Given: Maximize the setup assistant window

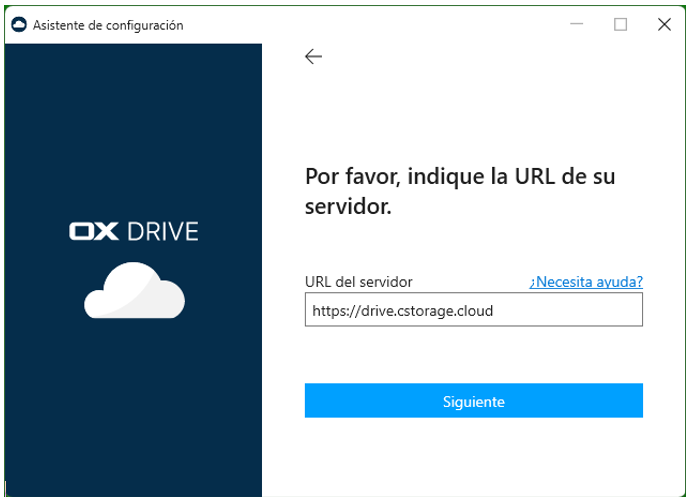Looking at the screenshot, I should (620, 24).
